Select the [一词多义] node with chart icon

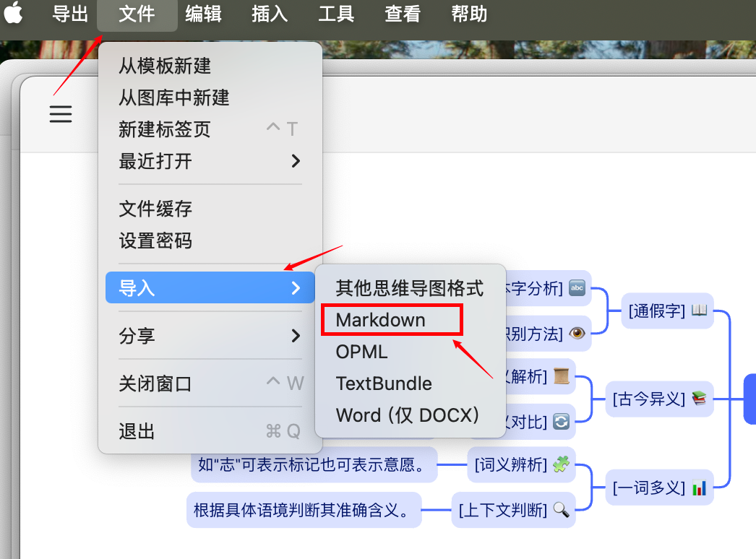pos(659,487)
